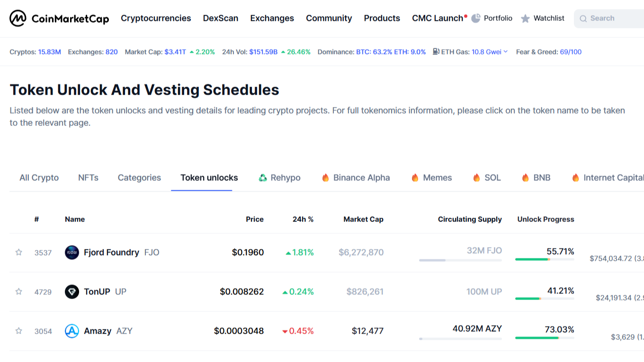Click the Amazy coin logo
Screen dimensions: 644x362
click(72, 331)
